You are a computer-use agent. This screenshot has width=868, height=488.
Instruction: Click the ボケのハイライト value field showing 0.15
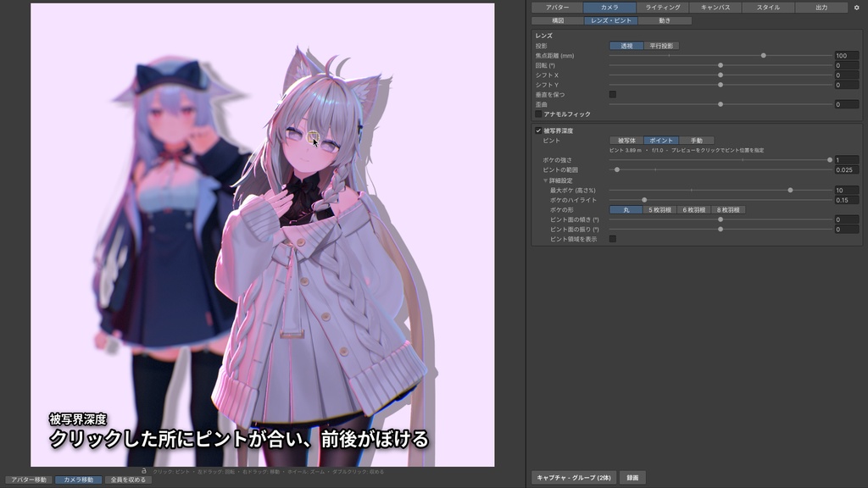coord(847,200)
